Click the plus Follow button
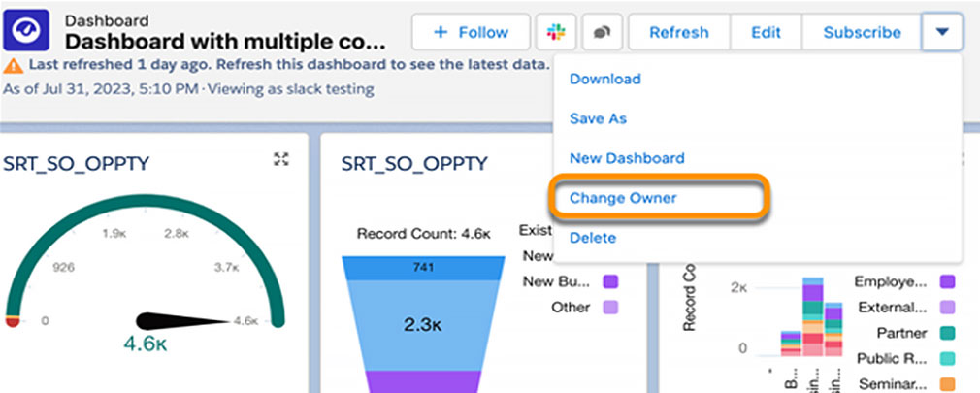The height and width of the screenshot is (393, 980). tap(471, 32)
